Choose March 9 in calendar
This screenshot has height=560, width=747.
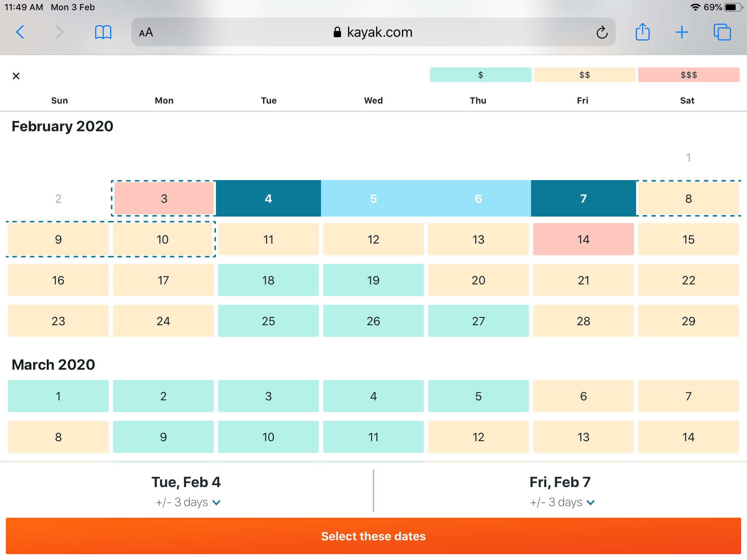point(163,437)
